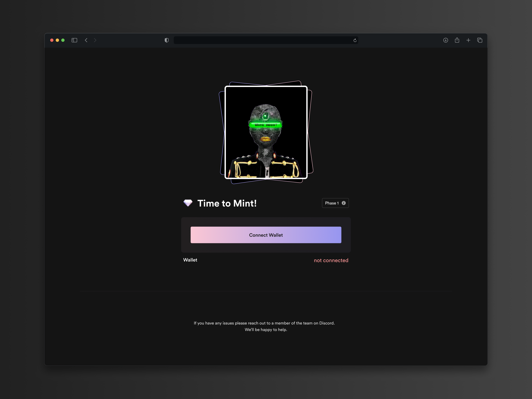Go forward with the right arrow

pyautogui.click(x=95, y=40)
